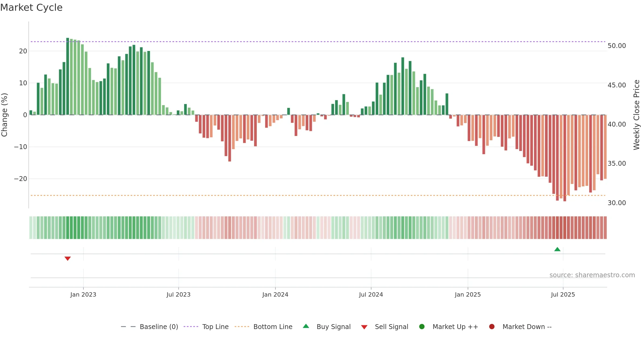Toggle the Baseline (0) legend entry

pyautogui.click(x=149, y=327)
